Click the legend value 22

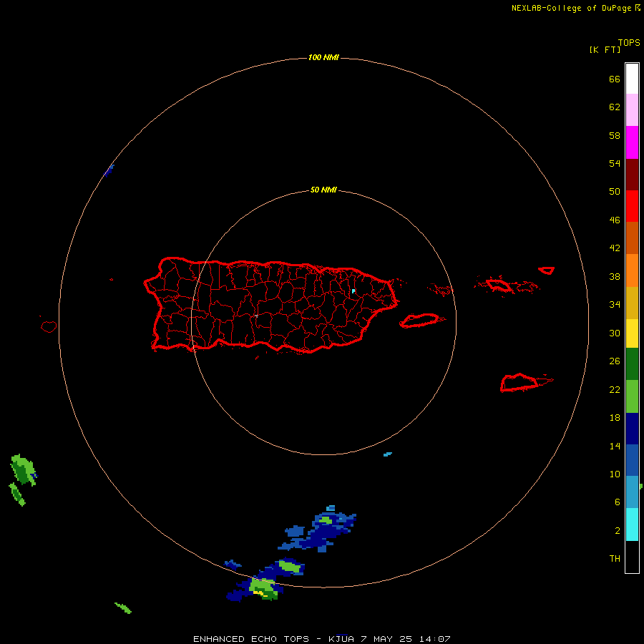(615, 389)
